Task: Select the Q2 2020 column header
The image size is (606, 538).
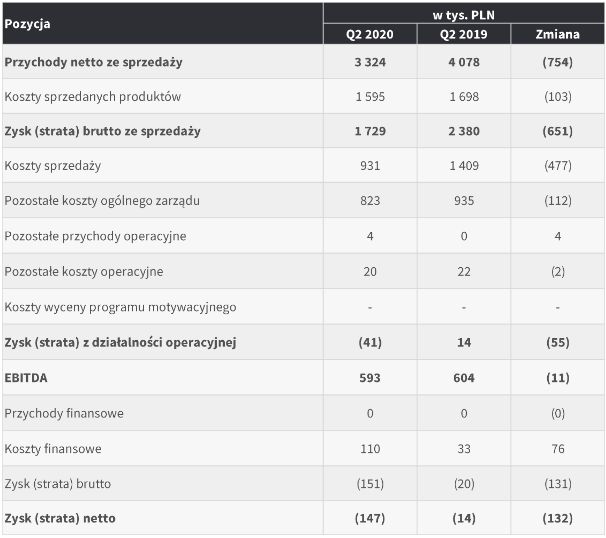Action: point(370,34)
